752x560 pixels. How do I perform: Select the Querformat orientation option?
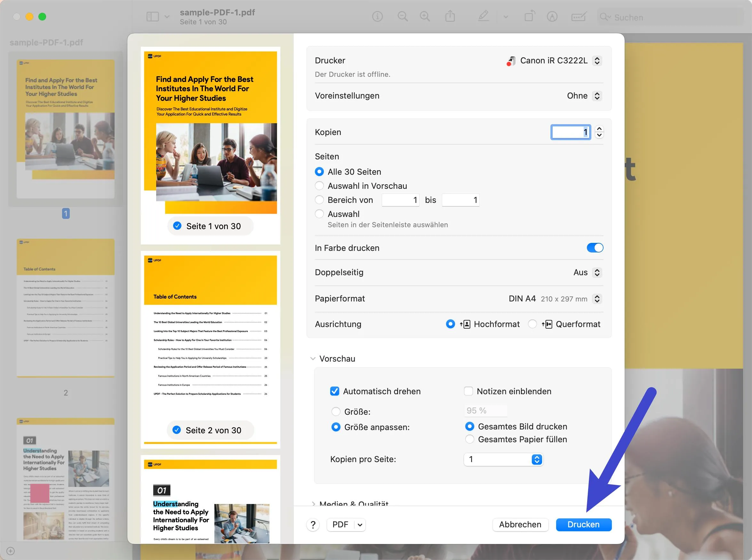532,324
